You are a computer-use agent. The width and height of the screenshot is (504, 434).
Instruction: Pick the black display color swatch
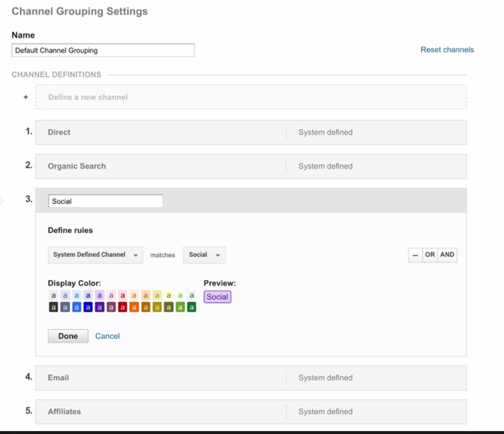pos(53,307)
